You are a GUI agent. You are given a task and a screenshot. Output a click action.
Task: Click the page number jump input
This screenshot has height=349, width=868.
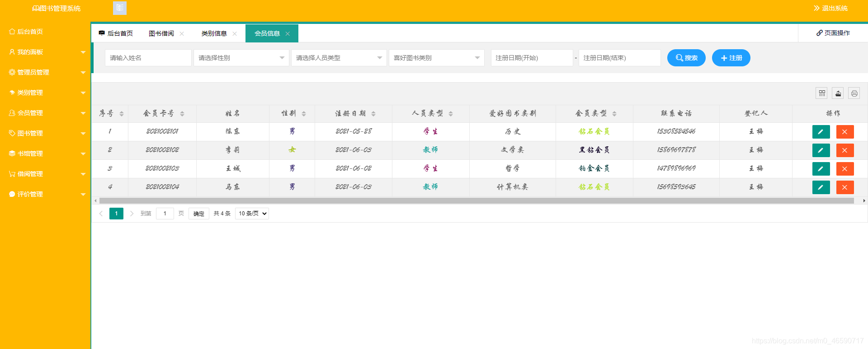click(165, 214)
